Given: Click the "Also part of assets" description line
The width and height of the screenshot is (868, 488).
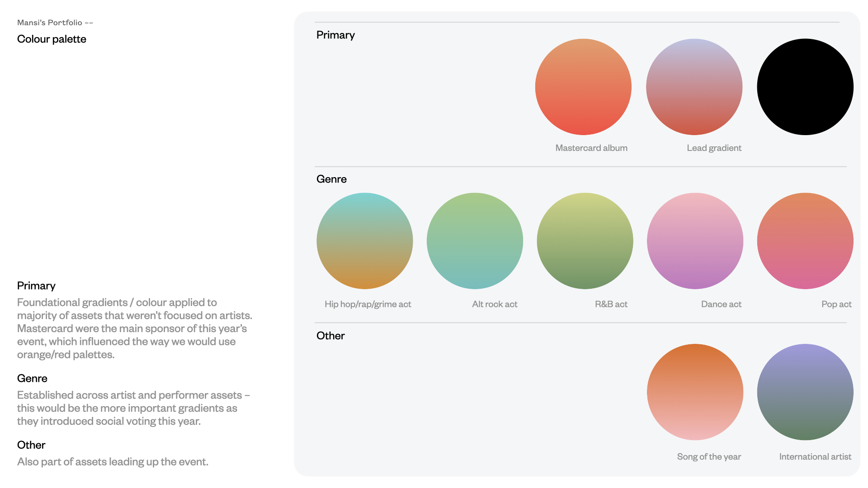Looking at the screenshot, I should (113, 462).
